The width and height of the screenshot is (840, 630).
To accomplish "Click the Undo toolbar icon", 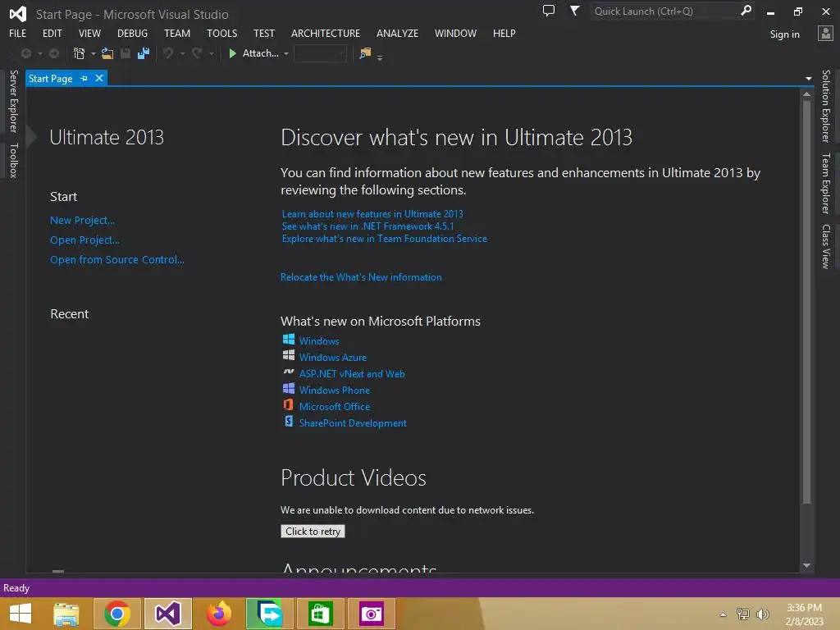I will coord(168,53).
